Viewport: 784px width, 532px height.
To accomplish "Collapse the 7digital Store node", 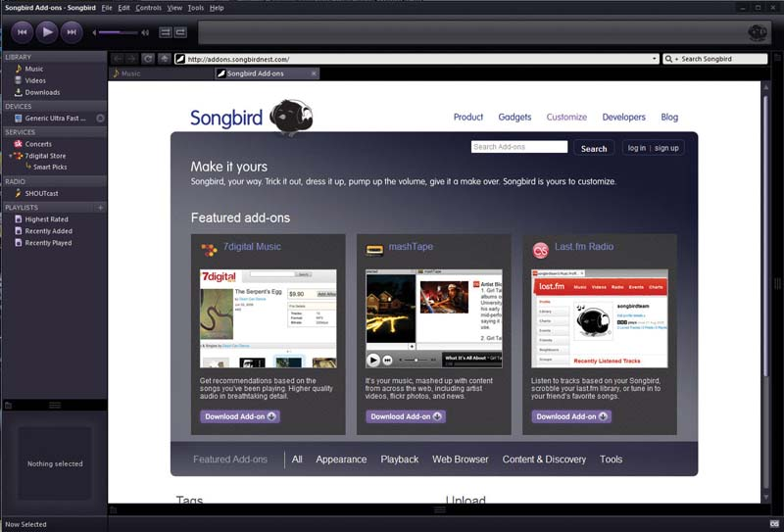I will tap(11, 156).
